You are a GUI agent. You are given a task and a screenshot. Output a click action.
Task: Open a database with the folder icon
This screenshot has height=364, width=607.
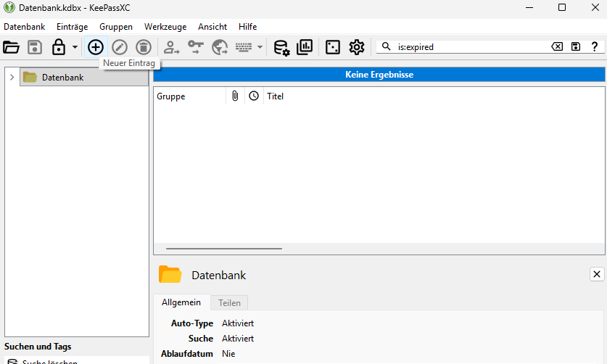[11, 47]
